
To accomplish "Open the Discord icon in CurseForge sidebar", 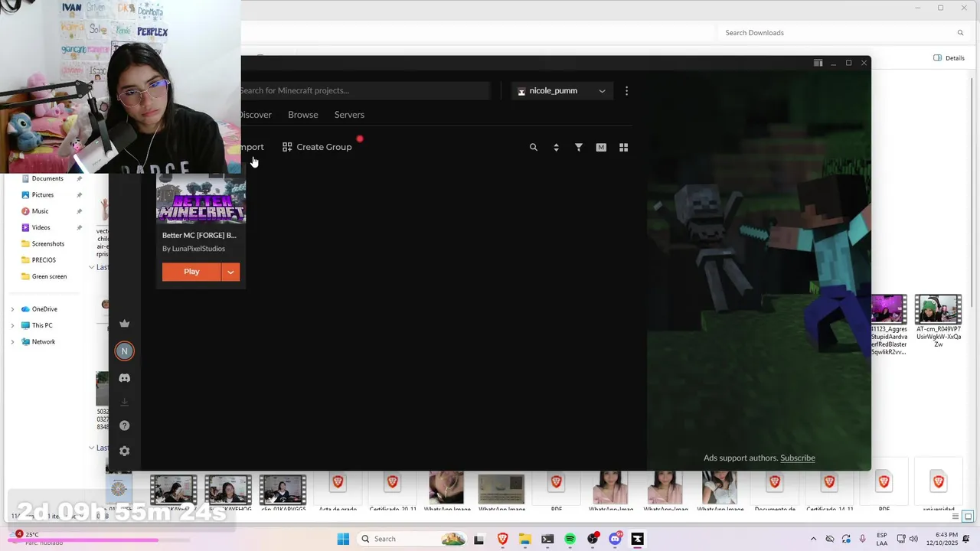I will tap(124, 378).
